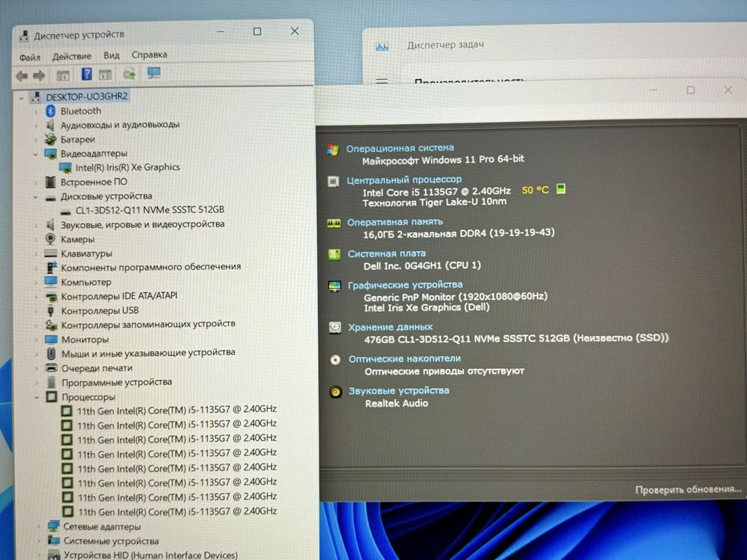Click the update driver toolbar icon
This screenshot has width=747, height=560.
point(129,74)
